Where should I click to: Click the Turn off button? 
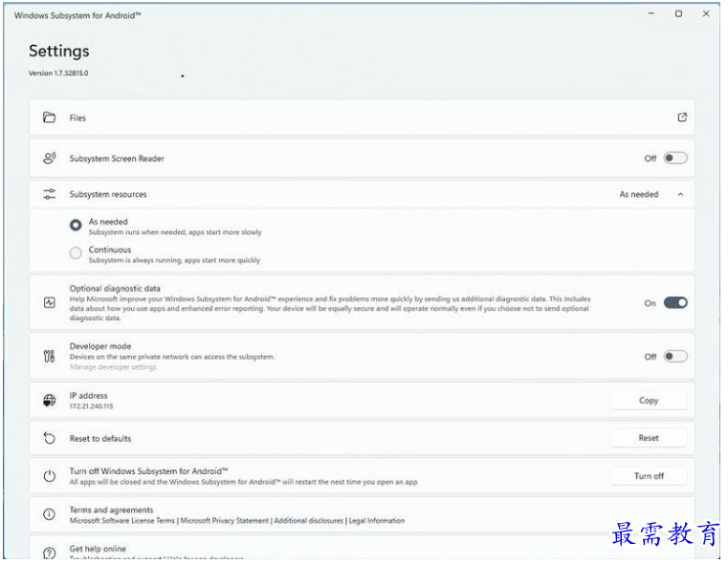649,476
